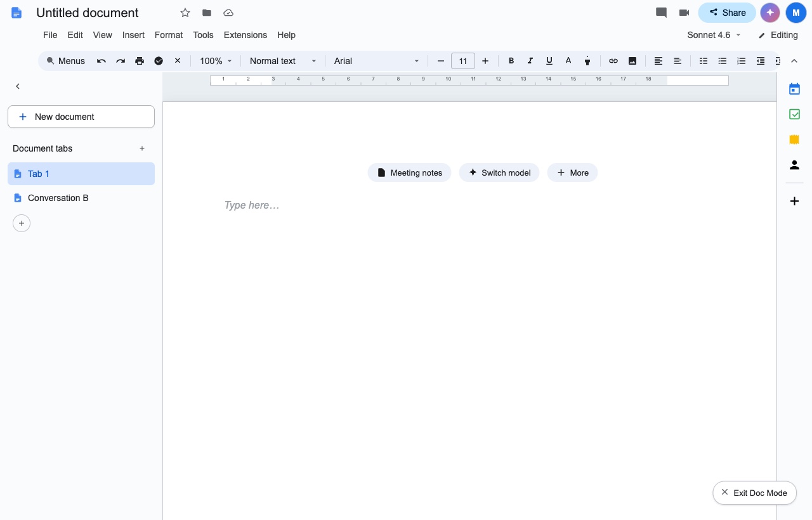Decrease indent in toolbar
812x520 pixels.
(x=761, y=61)
